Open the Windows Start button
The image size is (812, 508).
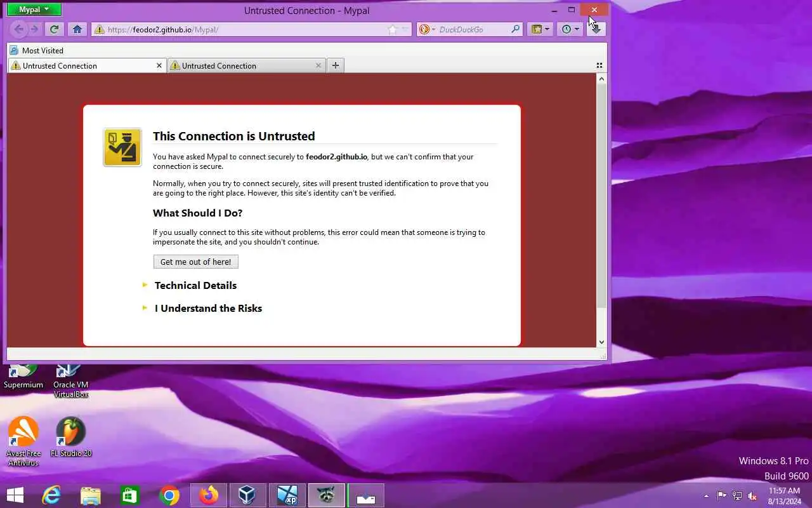click(15, 495)
